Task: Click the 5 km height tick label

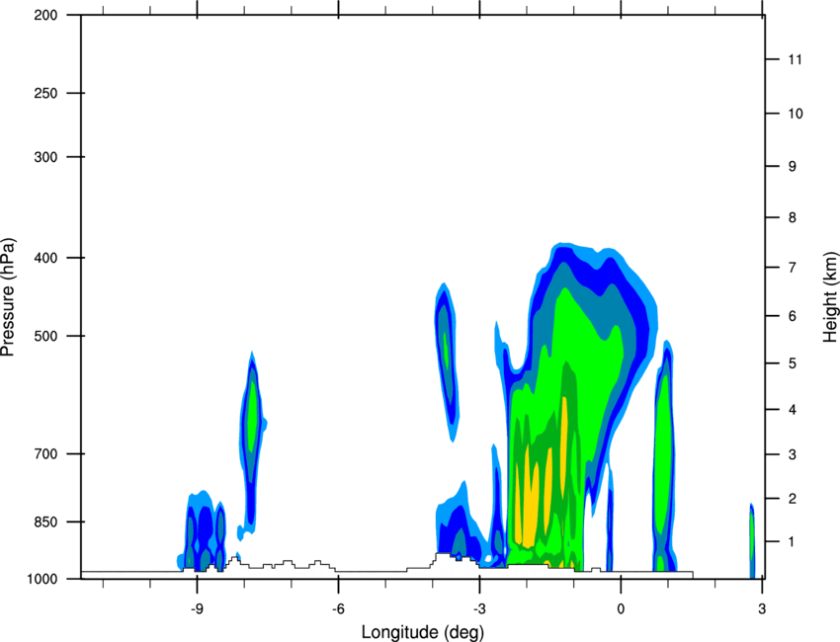Action: (x=792, y=363)
